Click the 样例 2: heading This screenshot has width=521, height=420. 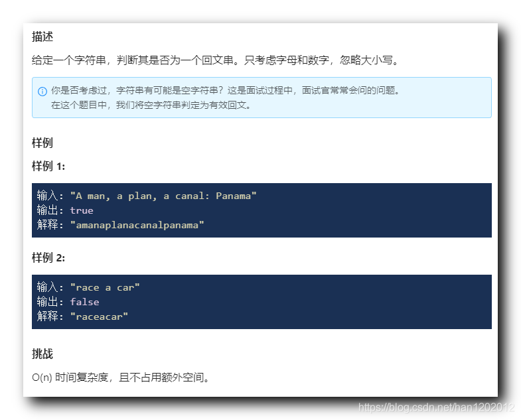48,257
